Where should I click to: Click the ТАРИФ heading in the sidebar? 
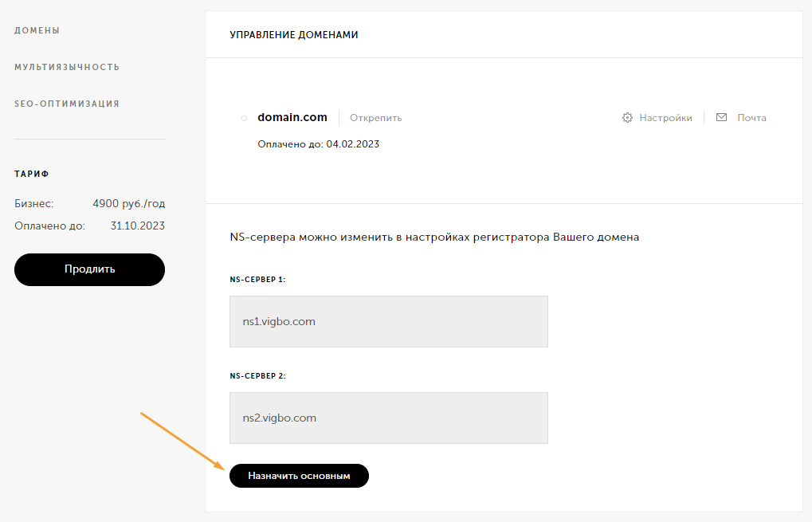click(x=32, y=174)
